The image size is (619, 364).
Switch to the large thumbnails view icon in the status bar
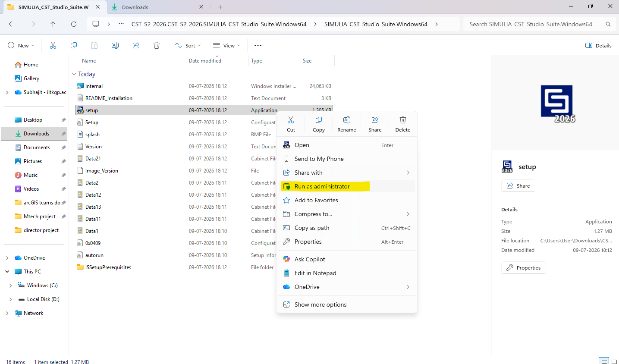(x=614, y=361)
